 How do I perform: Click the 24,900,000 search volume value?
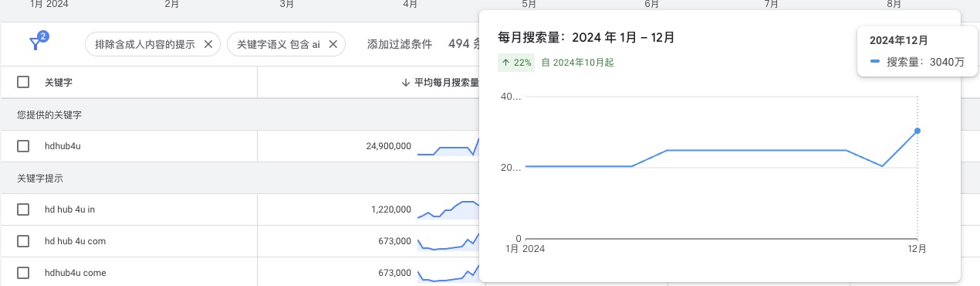tap(388, 146)
